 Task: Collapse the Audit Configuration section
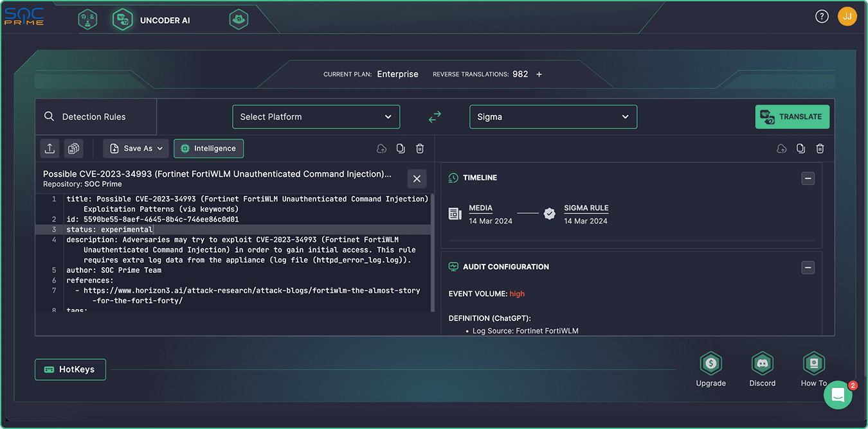(808, 267)
